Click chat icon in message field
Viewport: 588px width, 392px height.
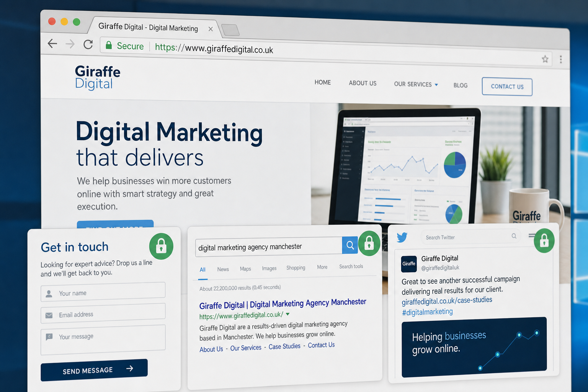tap(49, 337)
